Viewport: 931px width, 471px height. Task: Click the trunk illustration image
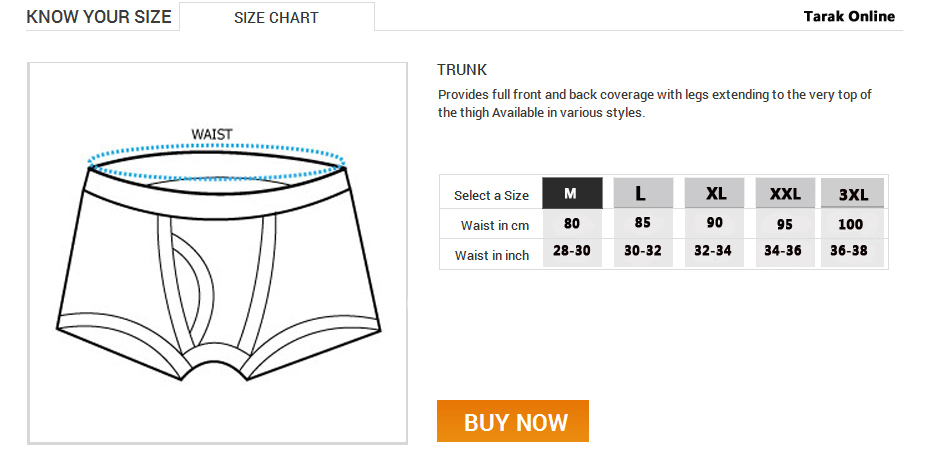tap(217, 253)
